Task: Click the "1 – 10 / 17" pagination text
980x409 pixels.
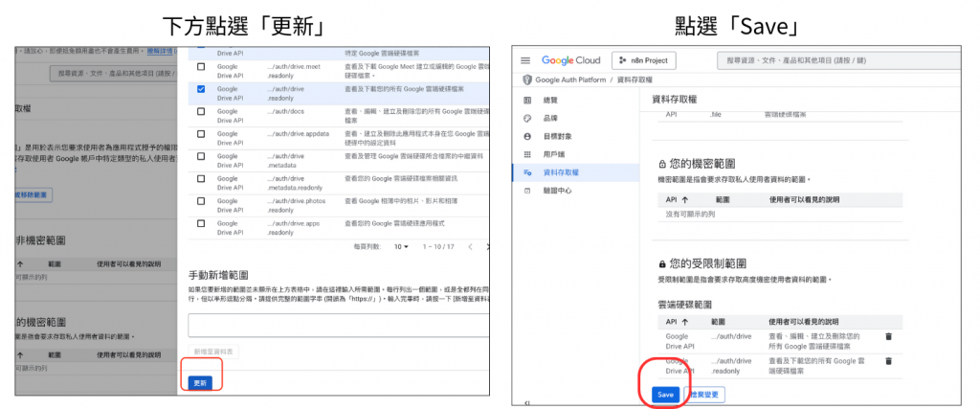Action: pyautogui.click(x=437, y=247)
